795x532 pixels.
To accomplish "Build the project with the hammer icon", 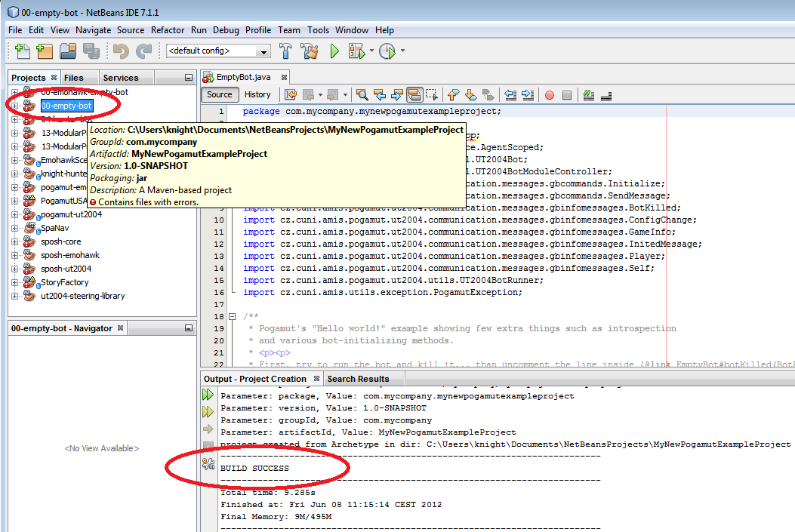I will (285, 51).
